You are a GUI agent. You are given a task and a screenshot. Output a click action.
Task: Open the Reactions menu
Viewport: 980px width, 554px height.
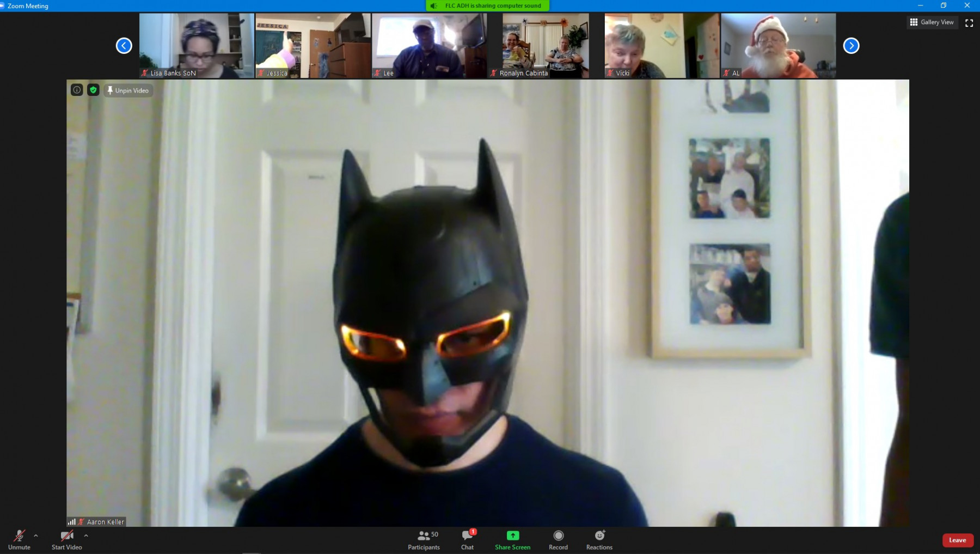pyautogui.click(x=599, y=540)
